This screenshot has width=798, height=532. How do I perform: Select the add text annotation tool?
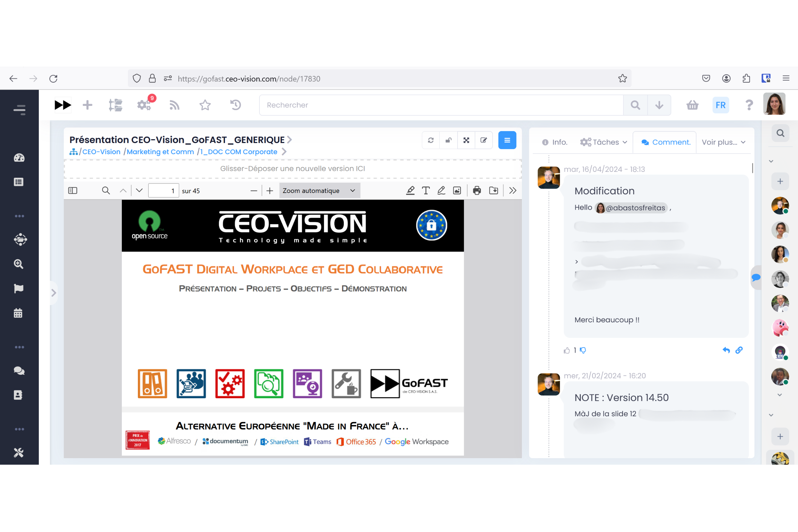426,191
